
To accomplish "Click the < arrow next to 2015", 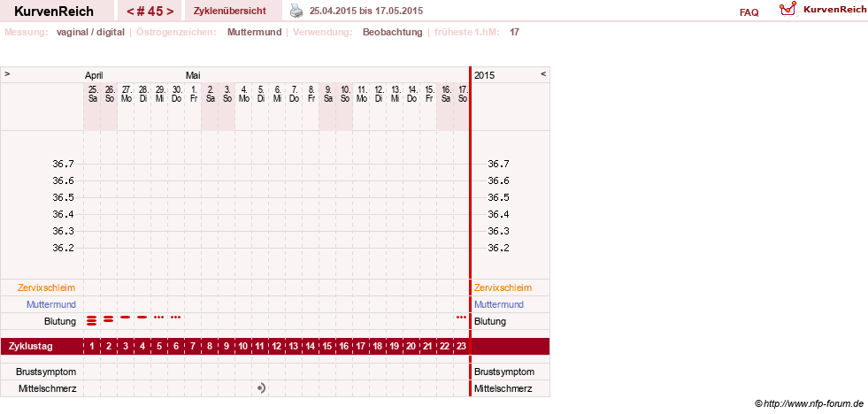I will pos(543,73).
